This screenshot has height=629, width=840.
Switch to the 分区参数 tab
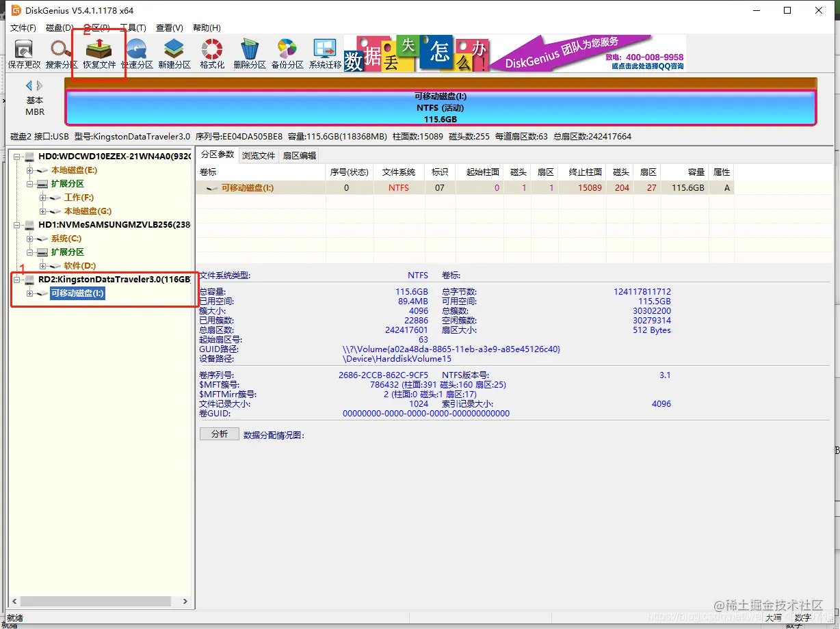tap(218, 155)
